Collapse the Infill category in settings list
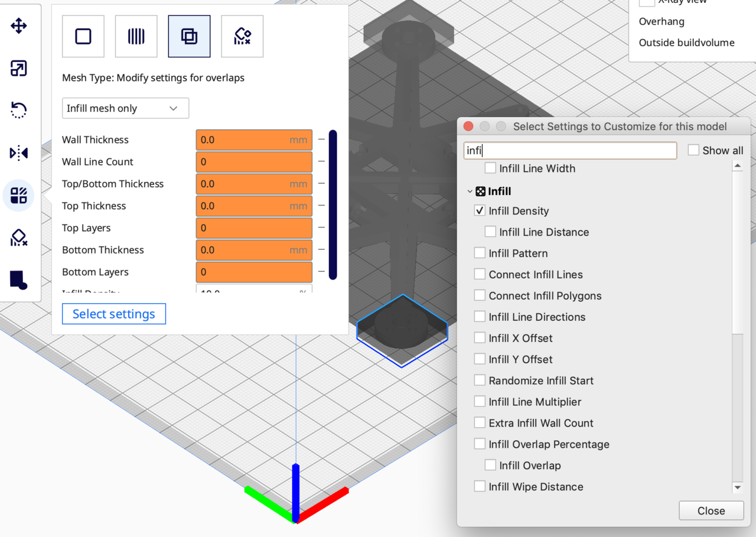 click(470, 191)
